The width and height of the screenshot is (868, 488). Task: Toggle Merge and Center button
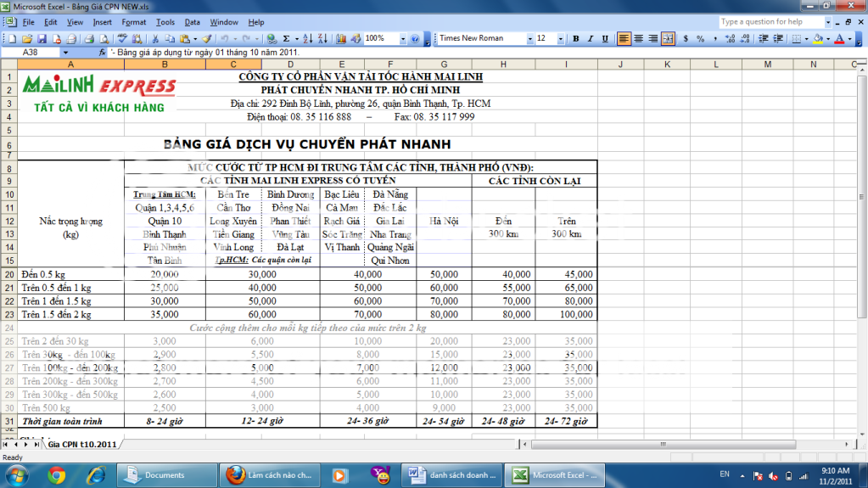[x=668, y=39]
